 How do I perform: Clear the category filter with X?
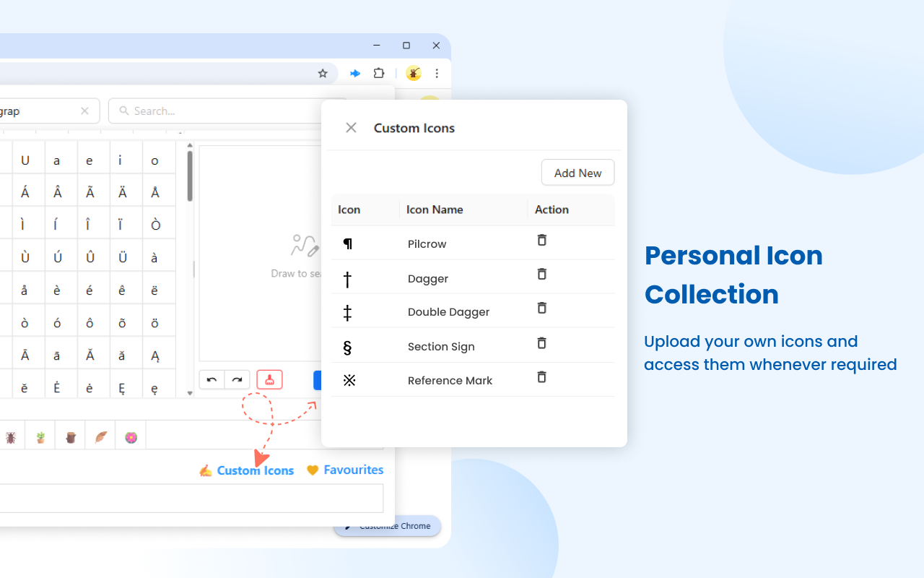click(x=84, y=111)
